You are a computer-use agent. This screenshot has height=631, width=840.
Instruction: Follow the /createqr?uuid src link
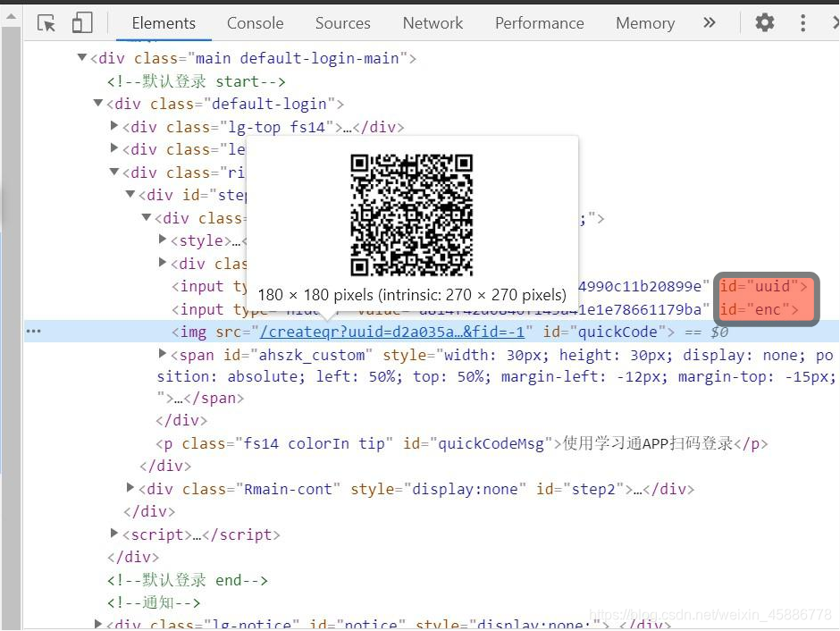pos(391,332)
